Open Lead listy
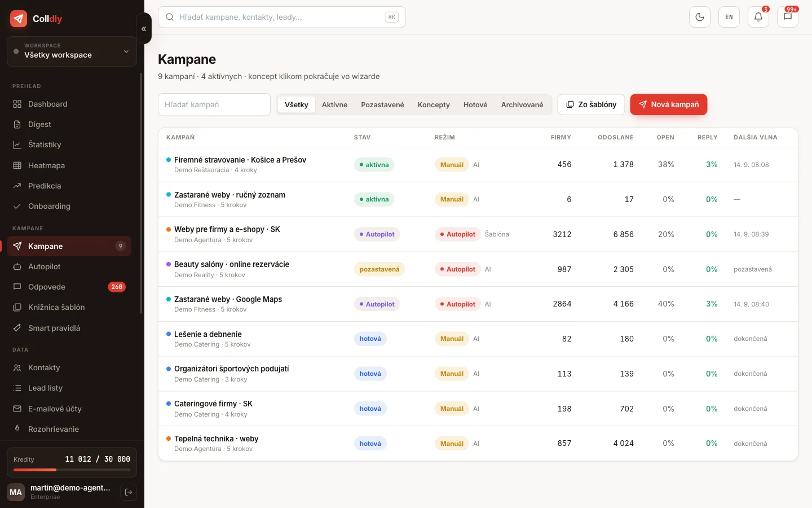This screenshot has height=508, width=812. (x=69, y=388)
